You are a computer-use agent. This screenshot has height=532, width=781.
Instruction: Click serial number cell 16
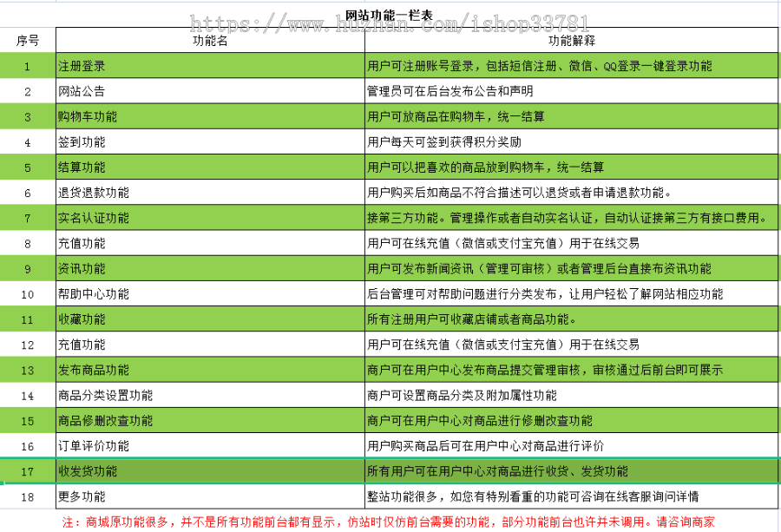point(28,446)
